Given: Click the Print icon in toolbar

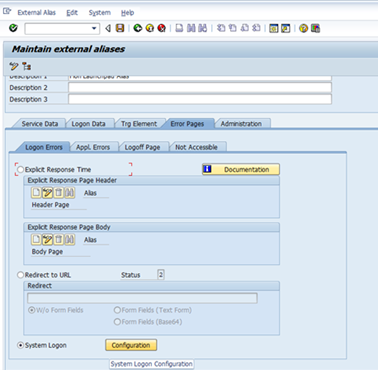Looking at the screenshot, I should (179, 28).
